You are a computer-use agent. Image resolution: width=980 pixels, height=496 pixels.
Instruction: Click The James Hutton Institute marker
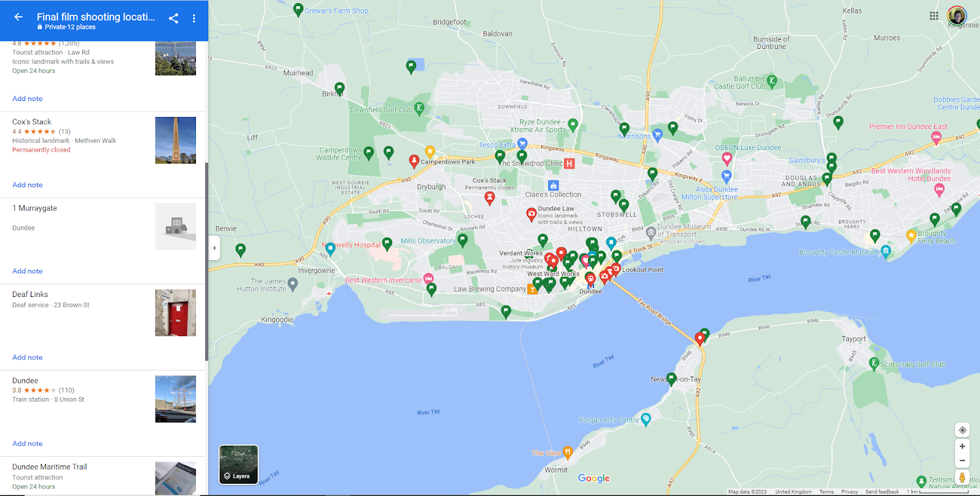pos(293,284)
